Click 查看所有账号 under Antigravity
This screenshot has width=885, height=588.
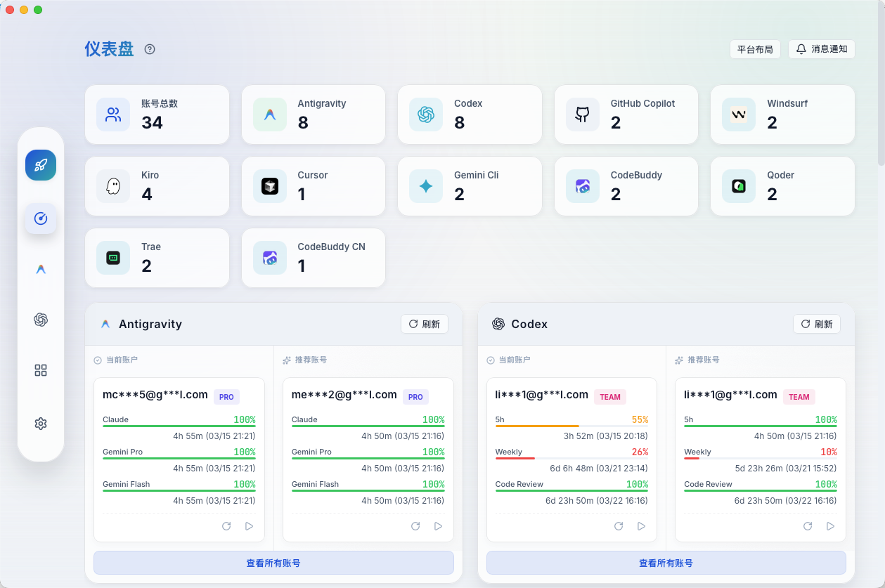tap(273, 563)
